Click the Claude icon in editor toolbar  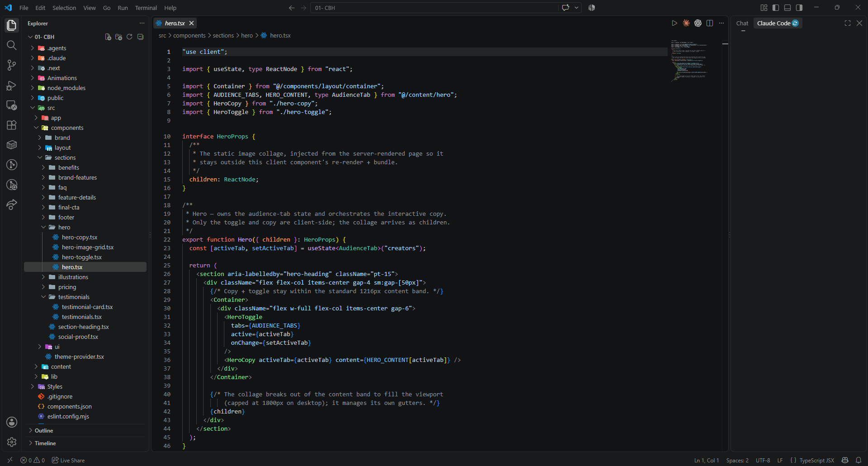[686, 23]
